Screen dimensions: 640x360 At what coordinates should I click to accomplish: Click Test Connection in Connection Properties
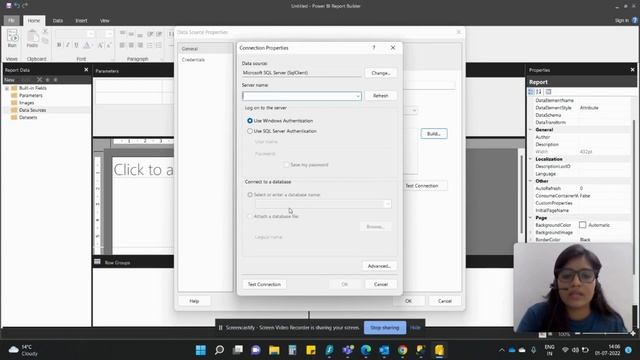click(x=264, y=284)
